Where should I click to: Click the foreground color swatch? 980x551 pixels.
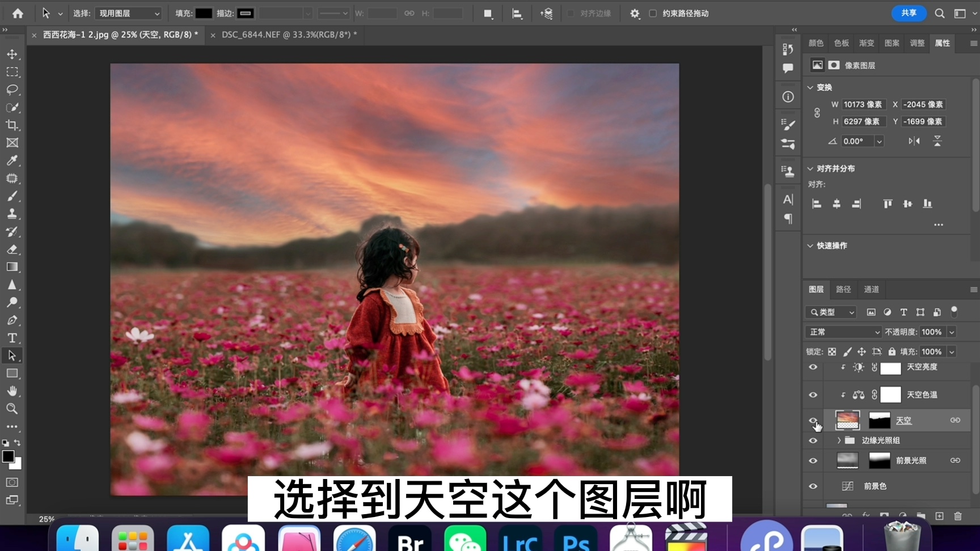pos(9,457)
